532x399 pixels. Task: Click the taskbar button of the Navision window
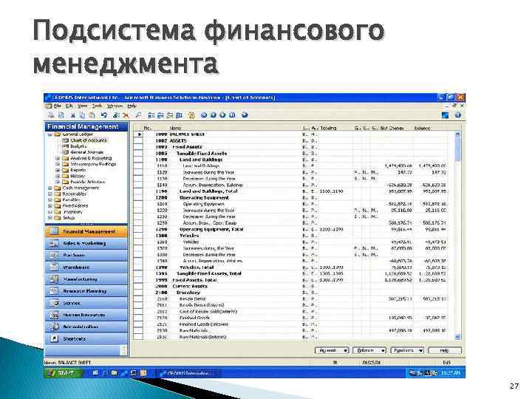click(187, 373)
